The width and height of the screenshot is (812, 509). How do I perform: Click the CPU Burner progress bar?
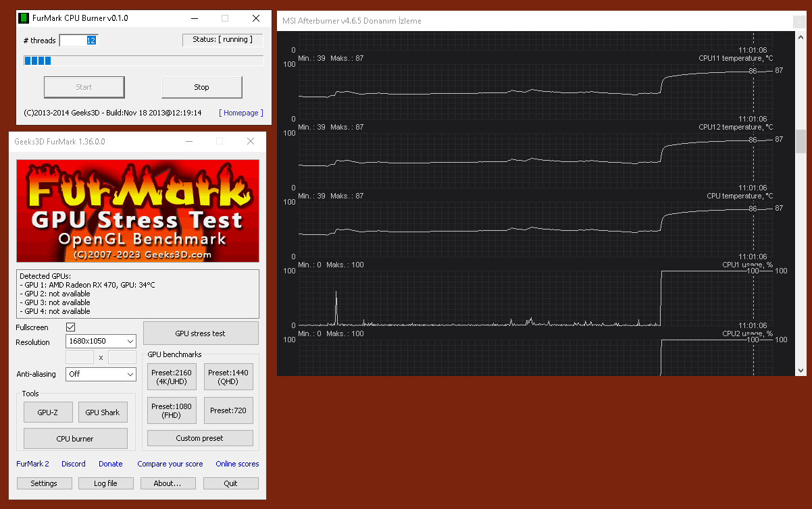tap(143, 61)
